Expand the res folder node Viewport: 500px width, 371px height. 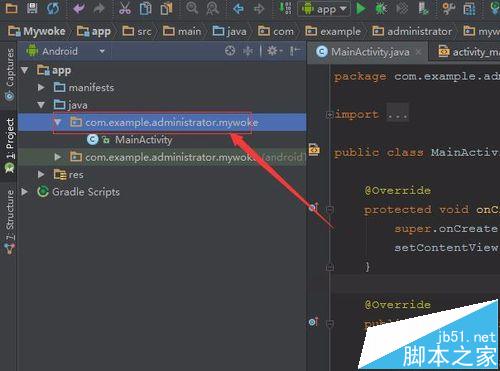tap(41, 174)
